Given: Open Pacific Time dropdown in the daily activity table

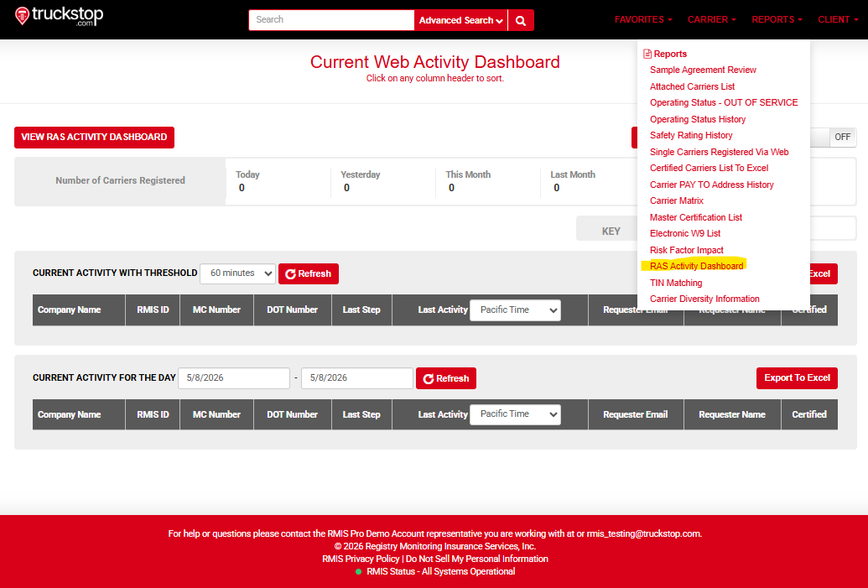Looking at the screenshot, I should tap(515, 414).
